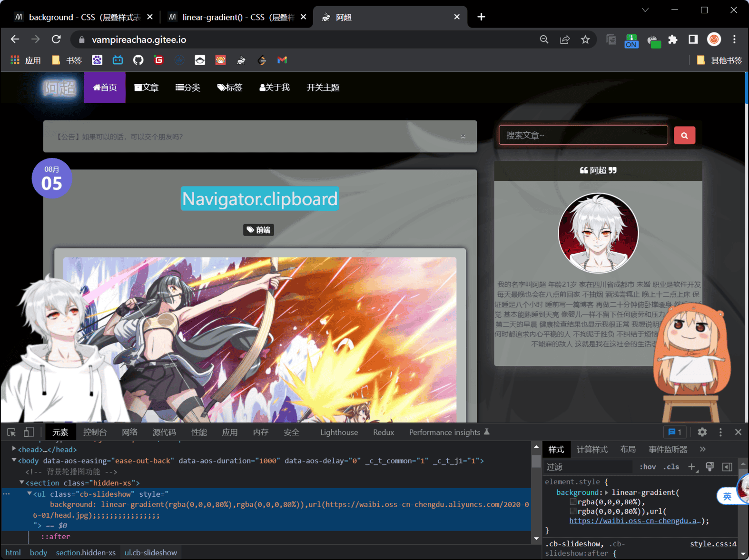Show more Styles pane tabs via chevron
The width and height of the screenshot is (749, 560).
[703, 449]
